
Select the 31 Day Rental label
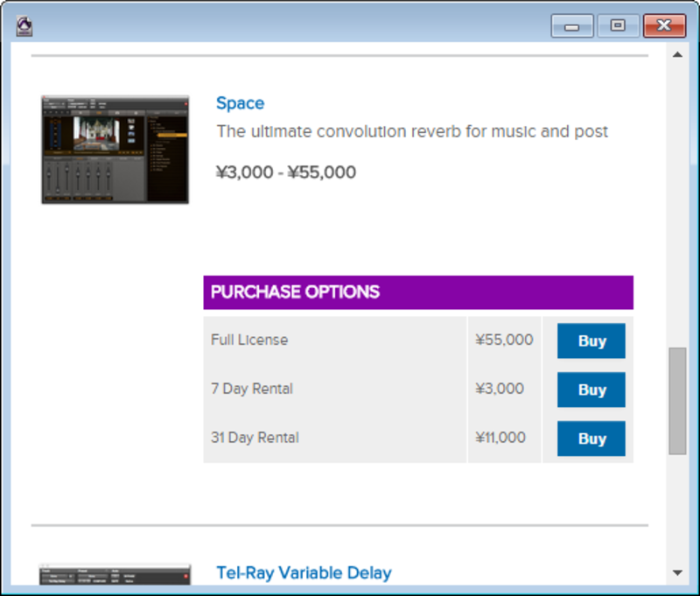[x=255, y=438]
